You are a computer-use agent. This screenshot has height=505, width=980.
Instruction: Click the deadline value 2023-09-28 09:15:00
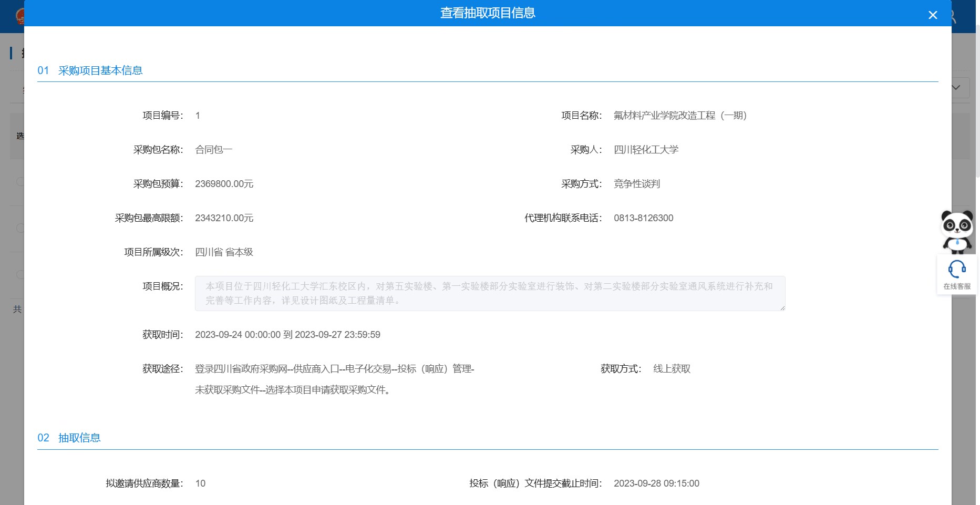pos(656,483)
